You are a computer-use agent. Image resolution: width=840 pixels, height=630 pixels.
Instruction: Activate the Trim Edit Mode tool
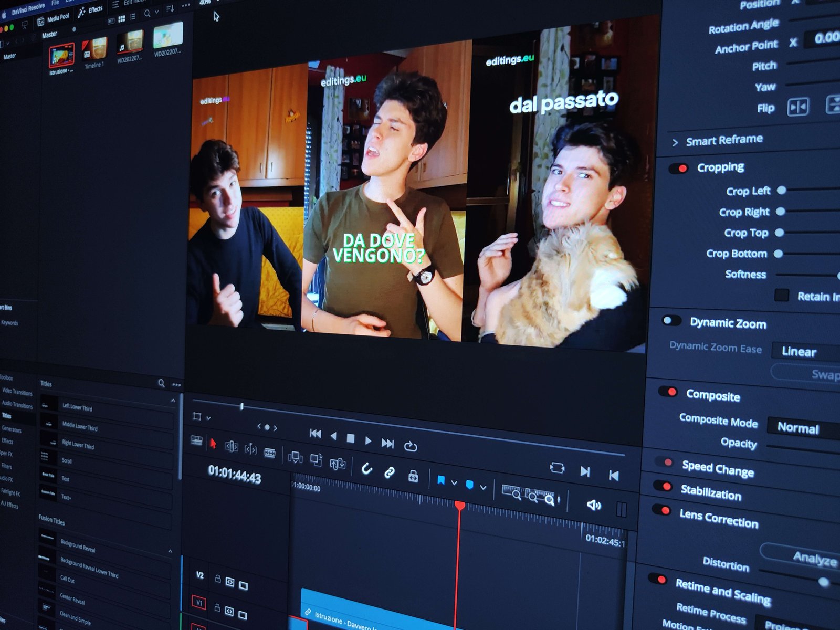click(232, 447)
